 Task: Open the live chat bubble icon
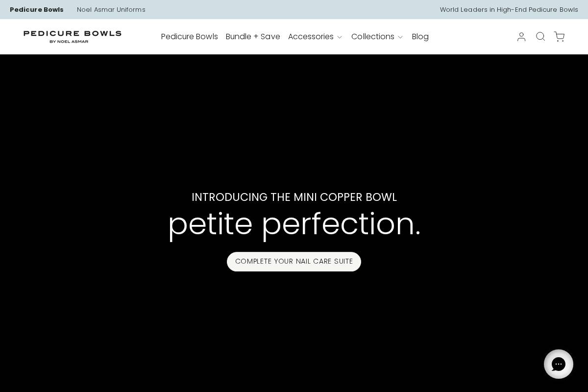(559, 364)
